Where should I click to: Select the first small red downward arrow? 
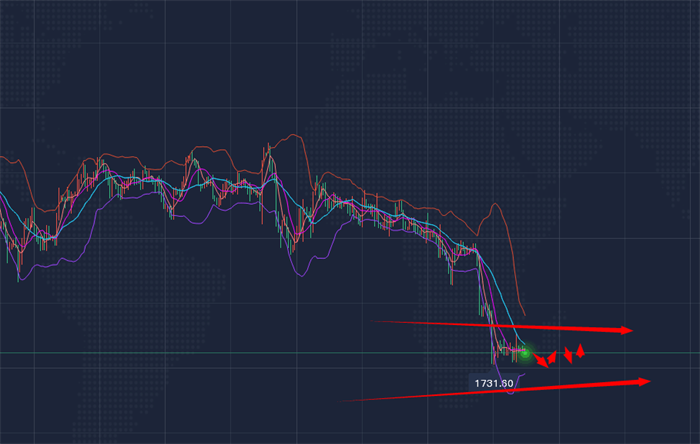542,360
